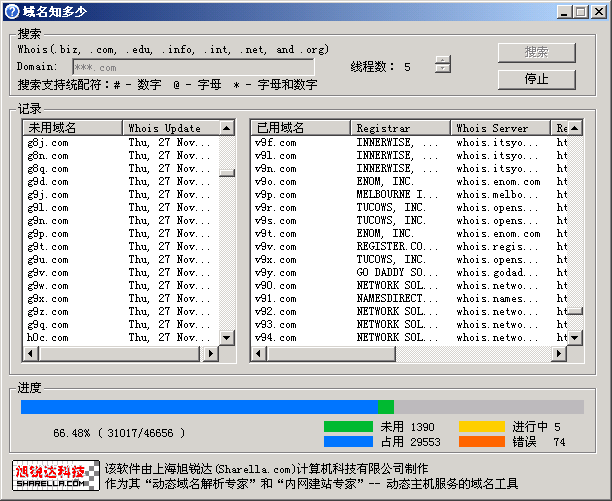Click the 搜索 (search) button
612x501 pixels.
(536, 52)
